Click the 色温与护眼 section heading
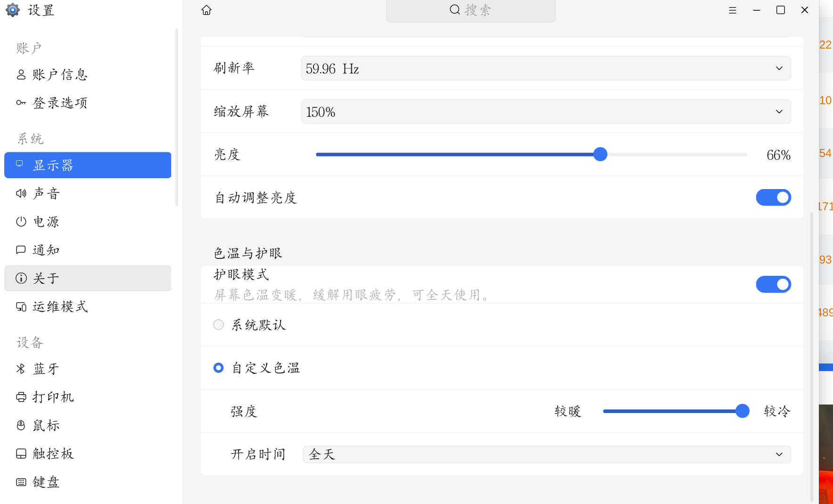The image size is (833, 504). pyautogui.click(x=248, y=253)
